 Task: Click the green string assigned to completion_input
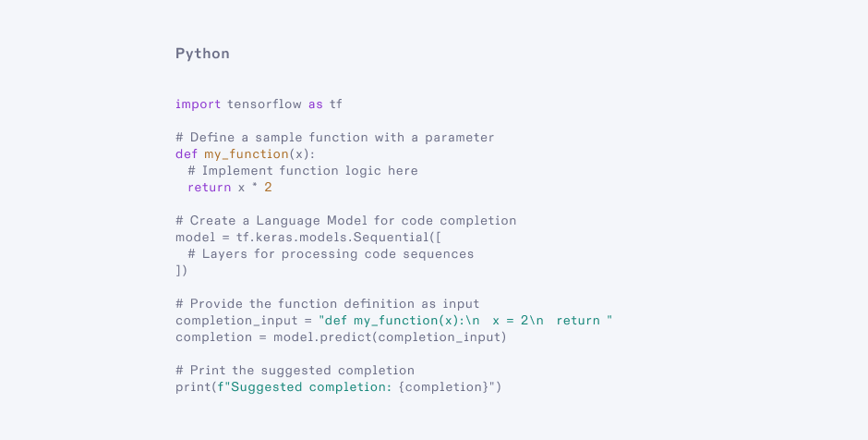click(x=465, y=321)
